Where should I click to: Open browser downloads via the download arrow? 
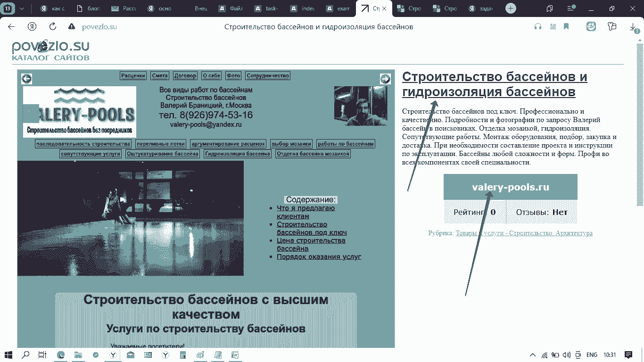pyautogui.click(x=633, y=27)
